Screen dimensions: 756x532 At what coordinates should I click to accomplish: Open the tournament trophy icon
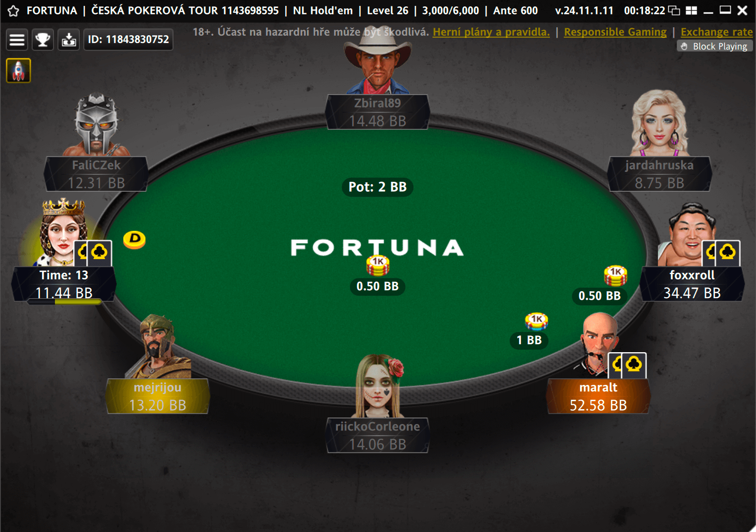pyautogui.click(x=43, y=40)
